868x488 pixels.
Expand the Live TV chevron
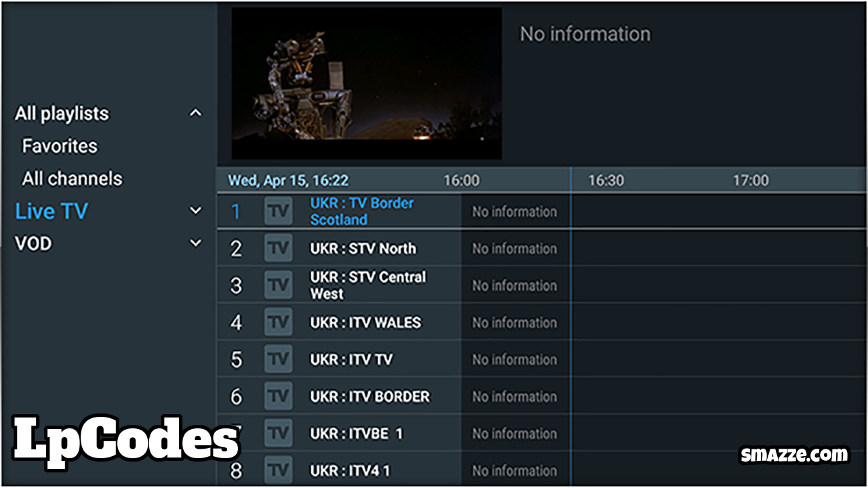(x=195, y=211)
